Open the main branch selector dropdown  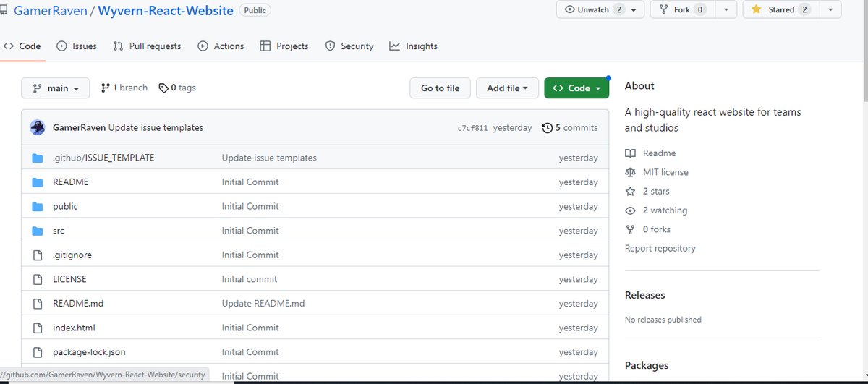point(56,88)
